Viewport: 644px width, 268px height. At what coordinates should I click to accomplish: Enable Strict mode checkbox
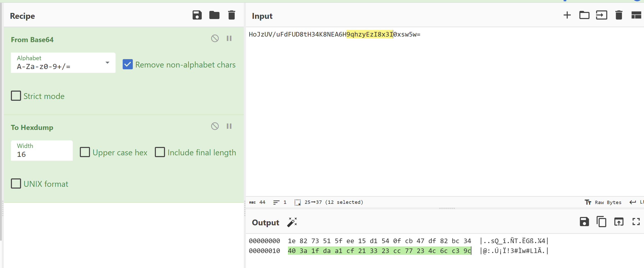16,96
